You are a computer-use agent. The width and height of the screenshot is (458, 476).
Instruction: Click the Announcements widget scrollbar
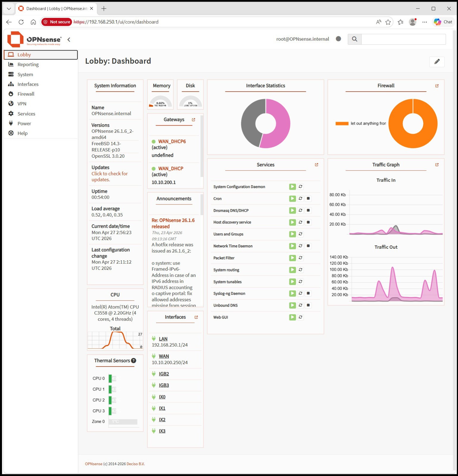click(202, 204)
